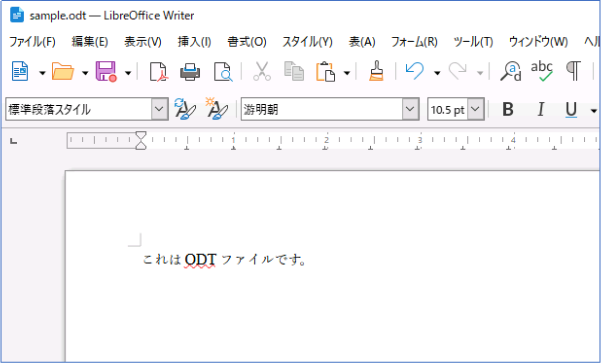The image size is (601, 363).
Task: Open the 編集(E) menu
Action: (90, 41)
